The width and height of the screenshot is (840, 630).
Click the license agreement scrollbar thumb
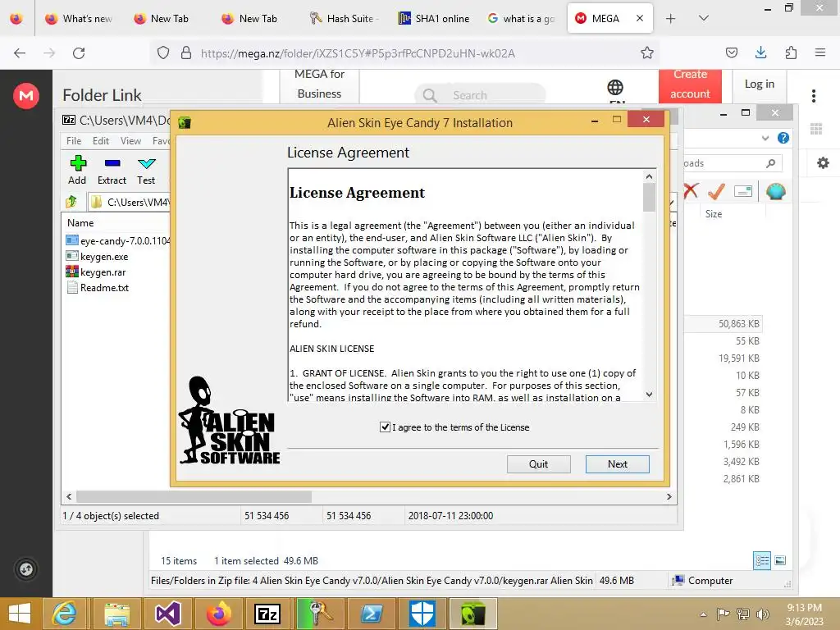click(x=649, y=197)
